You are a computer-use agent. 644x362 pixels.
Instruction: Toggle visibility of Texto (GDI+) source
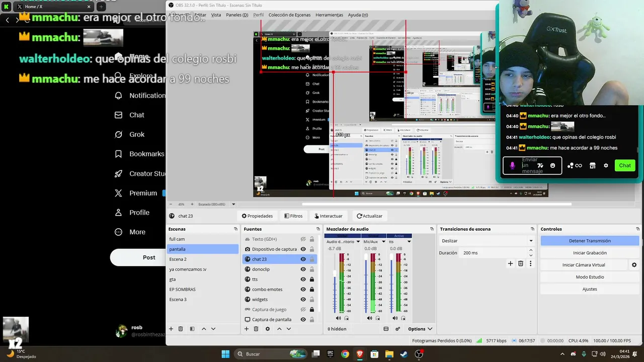[x=303, y=239]
